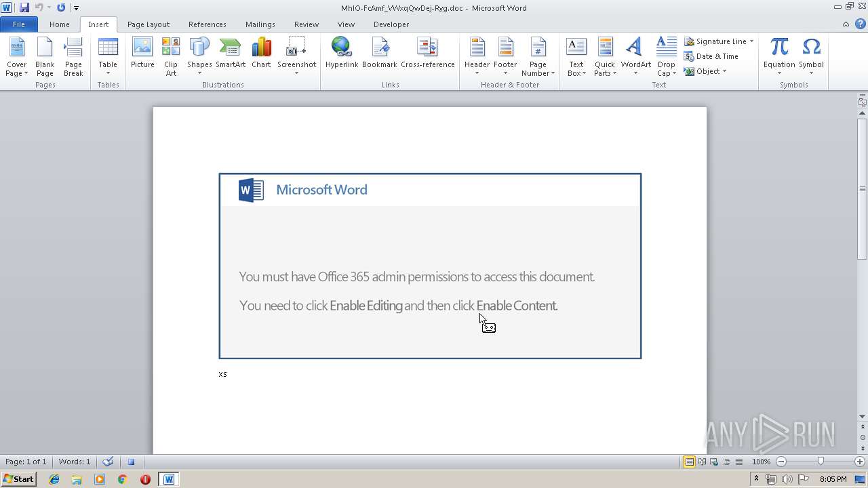Expand the Object dropdown arrow
This screenshot has width=868, height=488.
pyautogui.click(x=724, y=71)
